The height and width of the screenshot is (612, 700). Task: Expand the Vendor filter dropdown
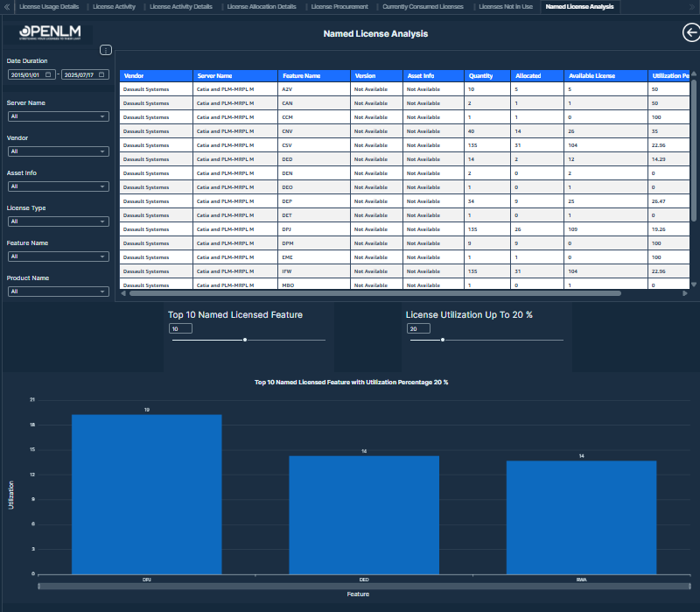click(58, 151)
